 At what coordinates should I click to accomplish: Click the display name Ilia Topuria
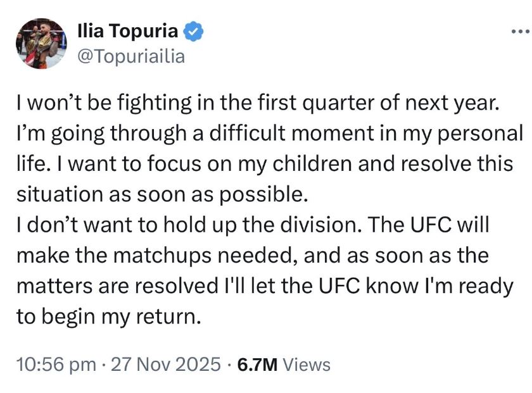pos(127,30)
